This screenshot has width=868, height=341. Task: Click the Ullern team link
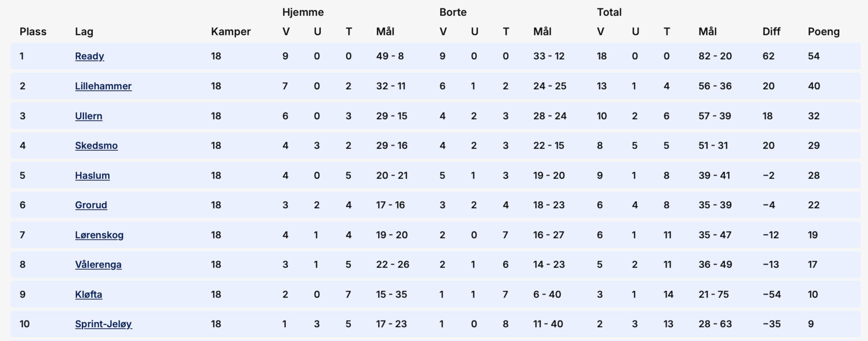pos(88,116)
